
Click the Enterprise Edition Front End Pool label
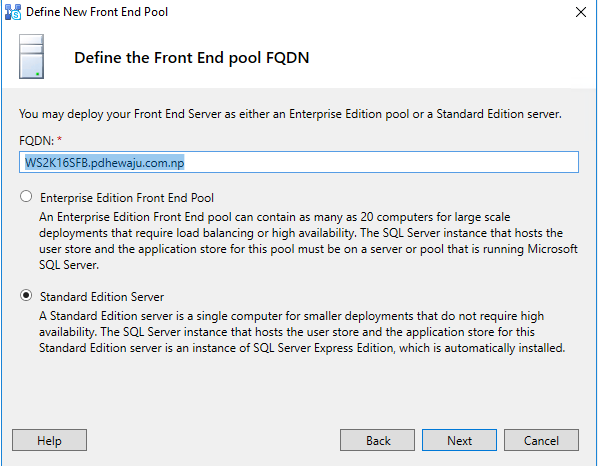[x=127, y=198]
